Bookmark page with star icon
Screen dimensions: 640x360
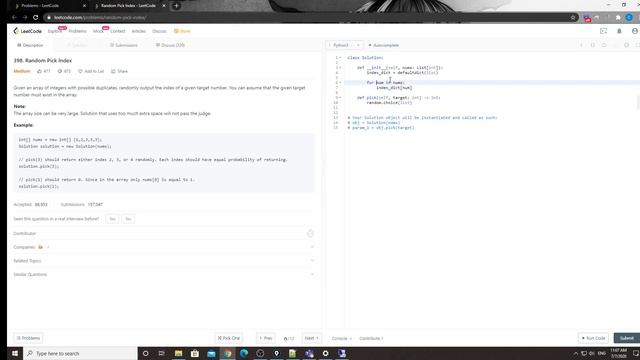tap(573, 18)
